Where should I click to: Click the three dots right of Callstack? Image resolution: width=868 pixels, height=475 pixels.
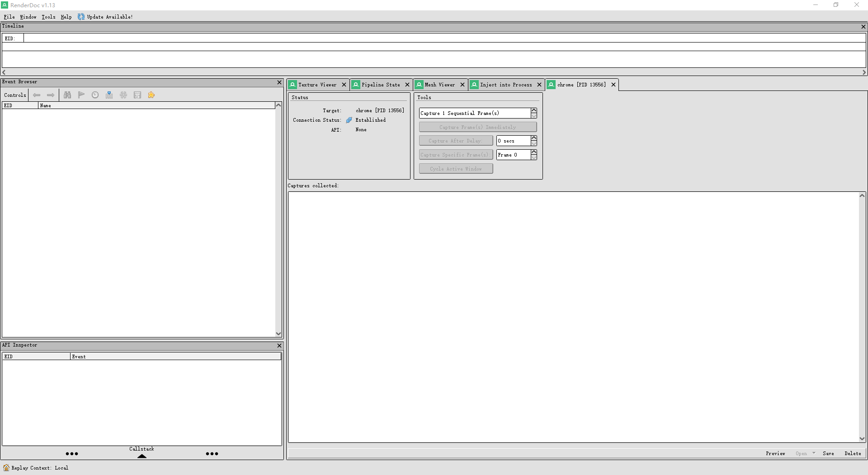212,454
